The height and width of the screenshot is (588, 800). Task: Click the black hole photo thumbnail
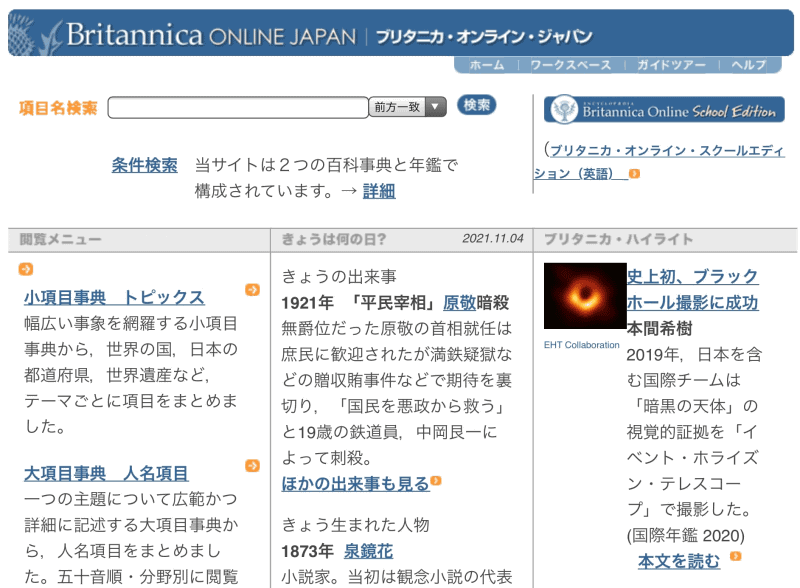point(584,297)
